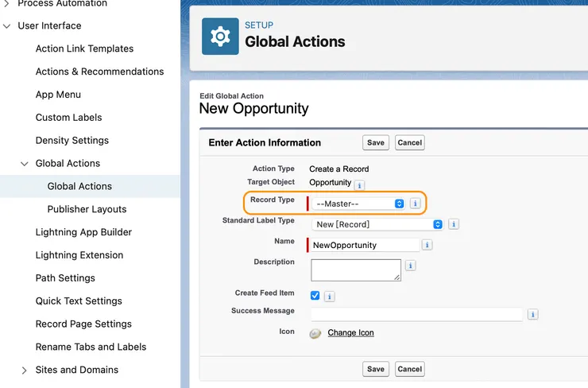Image resolution: width=588 pixels, height=388 pixels.
Task: Click into the Success Message field
Action: (x=416, y=314)
